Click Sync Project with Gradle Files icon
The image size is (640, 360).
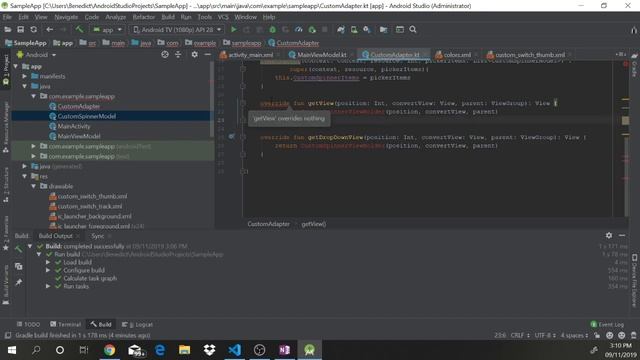[340, 29]
